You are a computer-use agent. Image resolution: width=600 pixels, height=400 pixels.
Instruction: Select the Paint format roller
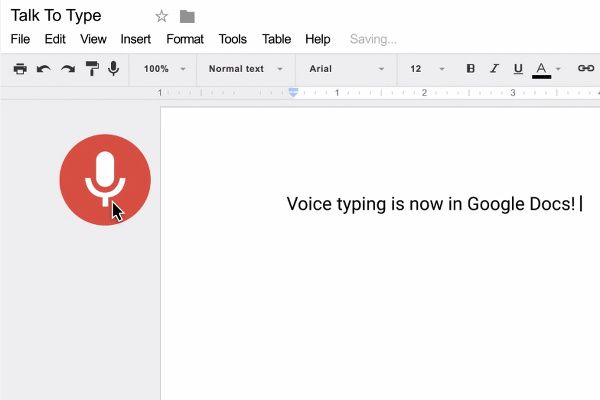(92, 69)
